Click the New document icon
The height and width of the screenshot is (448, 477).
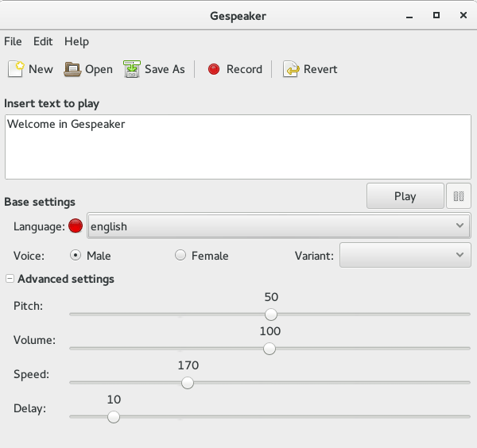(x=16, y=69)
